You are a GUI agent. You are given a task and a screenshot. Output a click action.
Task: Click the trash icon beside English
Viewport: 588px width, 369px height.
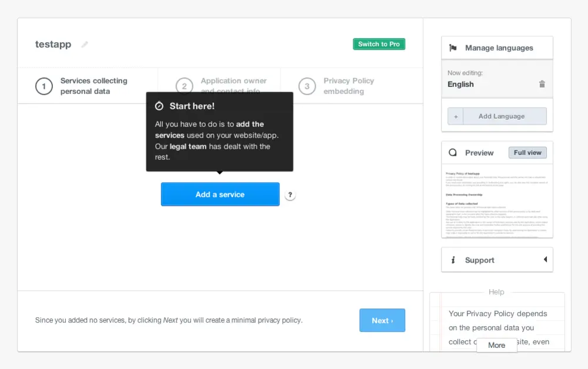(x=542, y=84)
